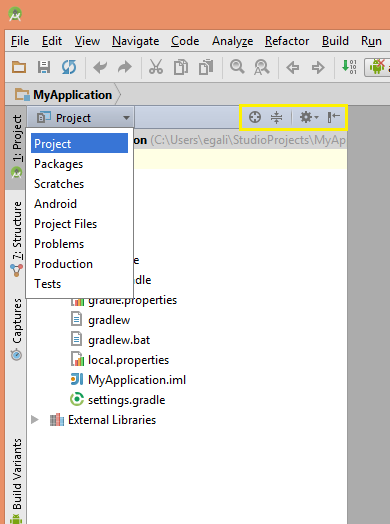Open the Run menu
Viewport: 390px width, 524px height.
click(371, 41)
